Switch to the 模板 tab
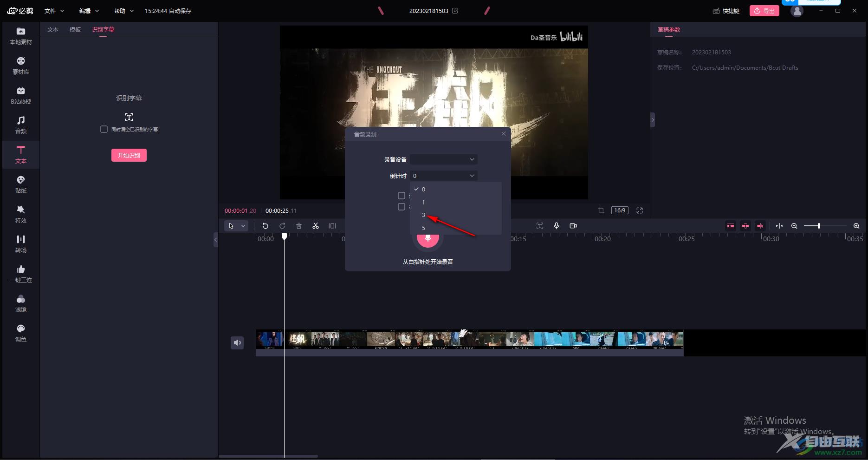Screen dimensions: 868x460 coord(75,29)
